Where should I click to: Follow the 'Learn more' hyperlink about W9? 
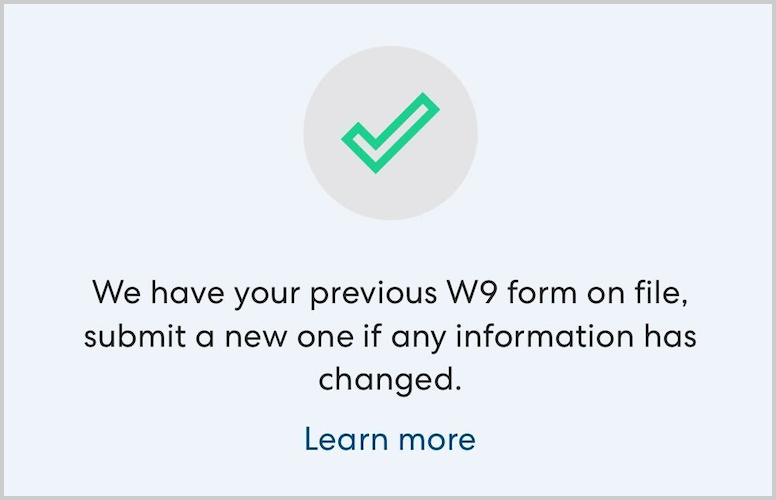[x=389, y=439]
